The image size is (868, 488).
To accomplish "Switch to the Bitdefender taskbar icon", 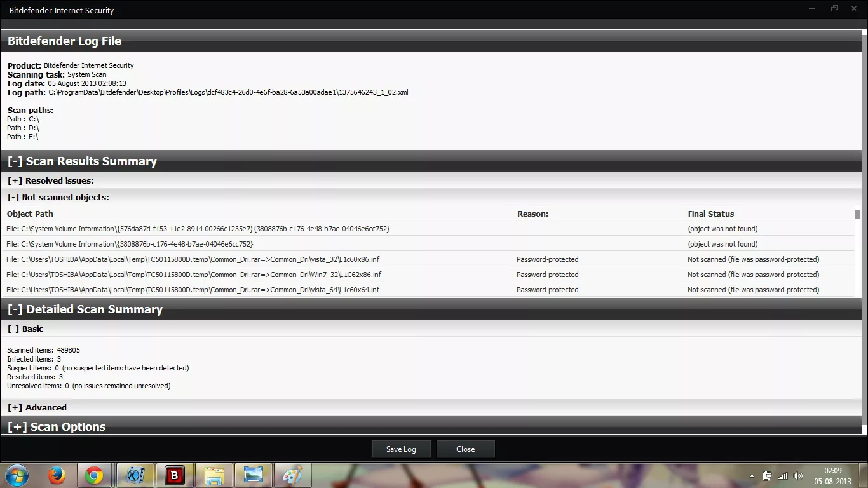I will [174, 475].
